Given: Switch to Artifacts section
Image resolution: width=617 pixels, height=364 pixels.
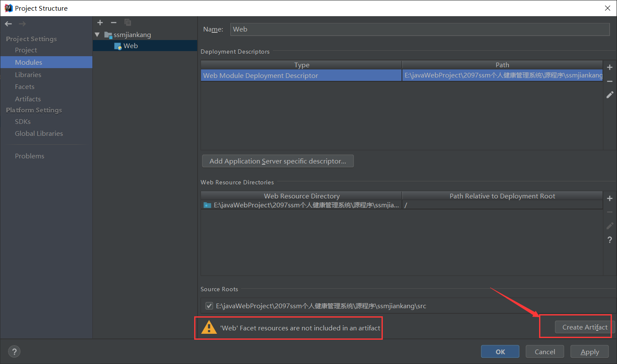Looking at the screenshot, I should click(x=28, y=99).
